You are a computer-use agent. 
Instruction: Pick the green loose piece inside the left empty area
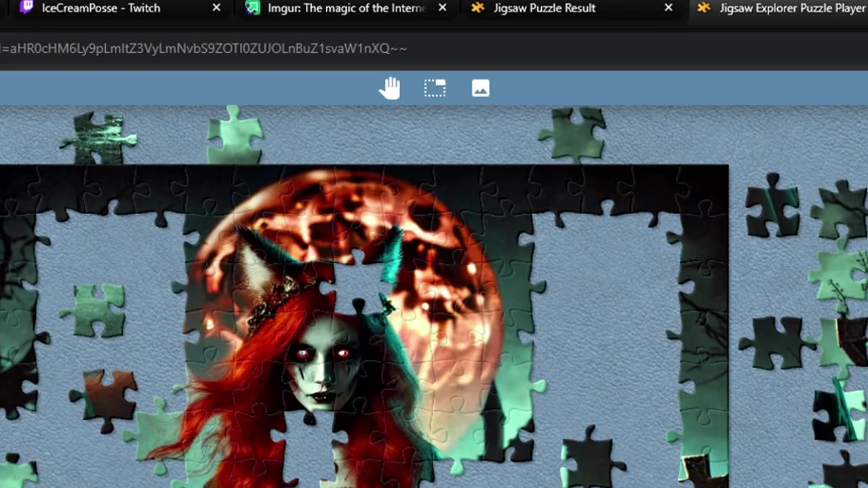pyautogui.click(x=95, y=309)
